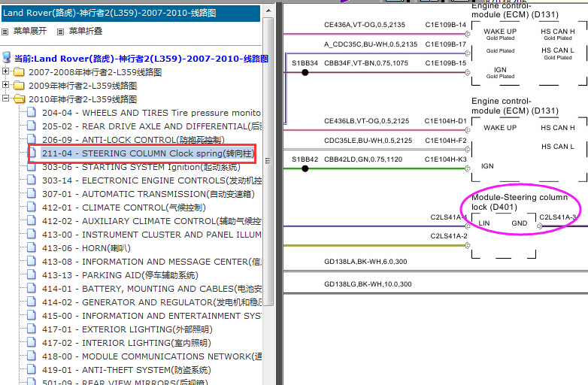
Task: Open 204-04 WHEELS AND TIRES document
Action: [151, 113]
